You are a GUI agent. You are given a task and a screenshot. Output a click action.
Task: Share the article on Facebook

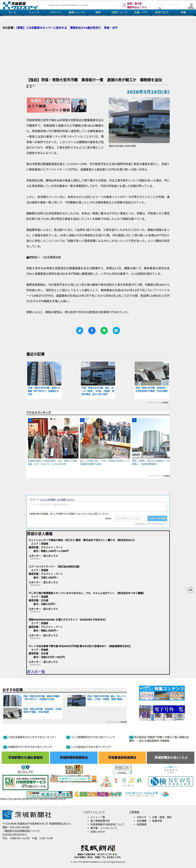click(92, 331)
